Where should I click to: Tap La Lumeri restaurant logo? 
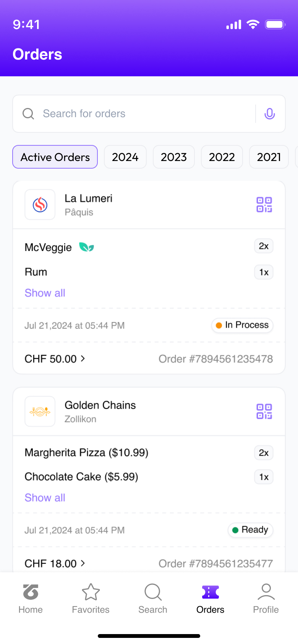coord(40,205)
